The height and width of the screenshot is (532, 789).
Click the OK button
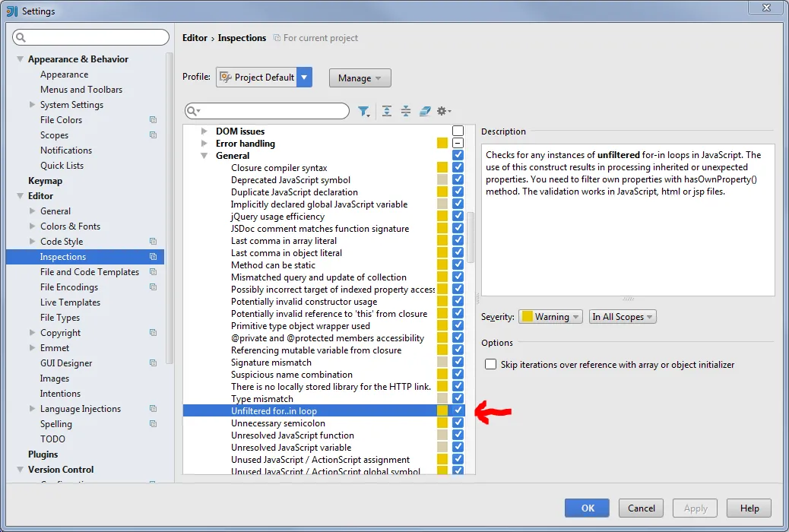[x=587, y=508]
